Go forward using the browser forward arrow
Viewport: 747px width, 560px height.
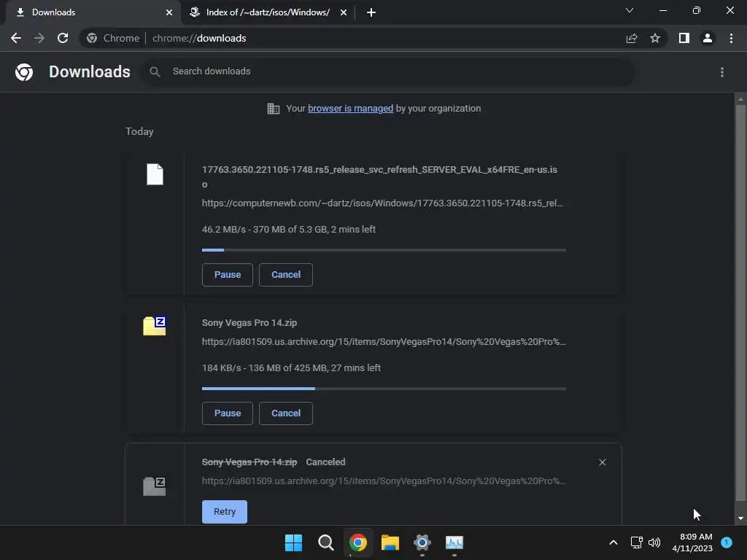tap(39, 38)
